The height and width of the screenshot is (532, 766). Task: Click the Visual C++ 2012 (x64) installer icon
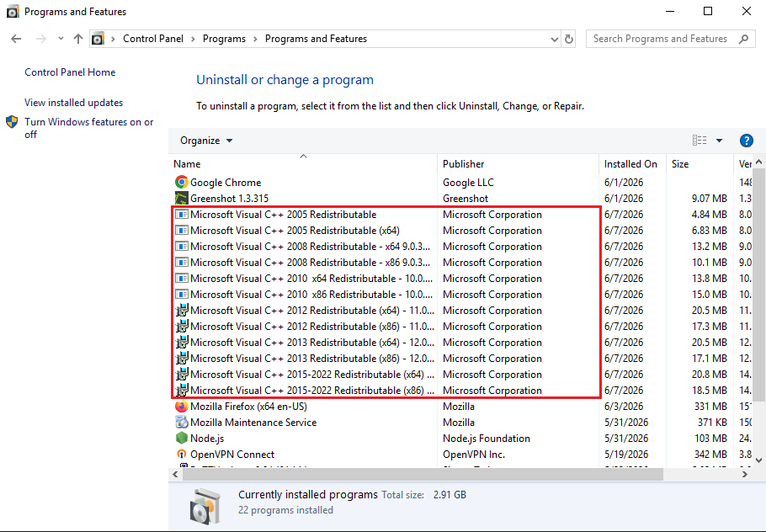coord(182,311)
